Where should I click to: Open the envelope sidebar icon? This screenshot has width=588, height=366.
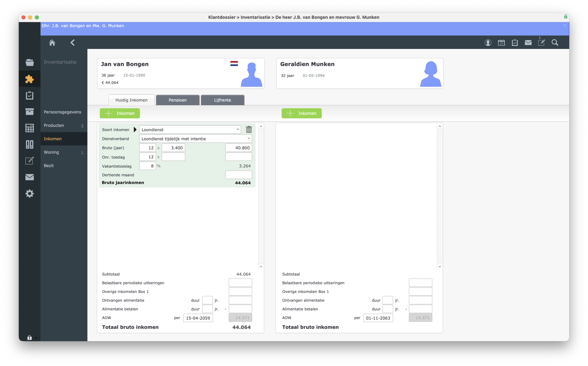coord(29,177)
